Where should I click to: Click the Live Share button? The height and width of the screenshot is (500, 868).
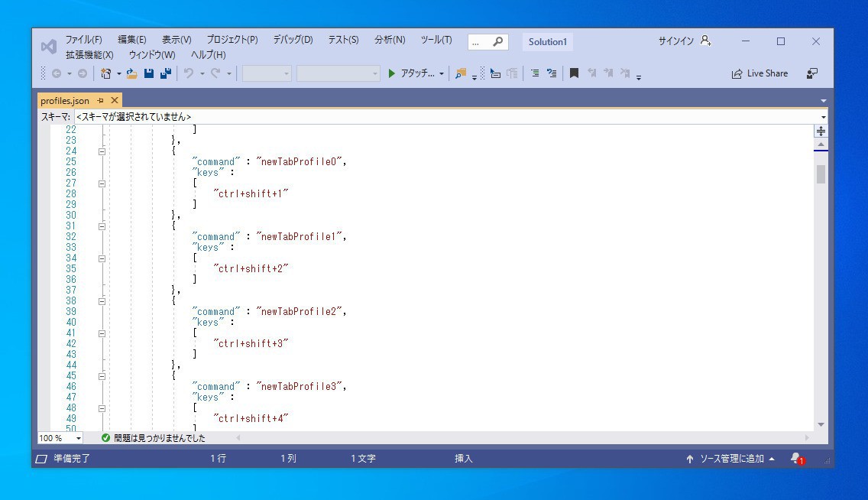pyautogui.click(x=759, y=73)
